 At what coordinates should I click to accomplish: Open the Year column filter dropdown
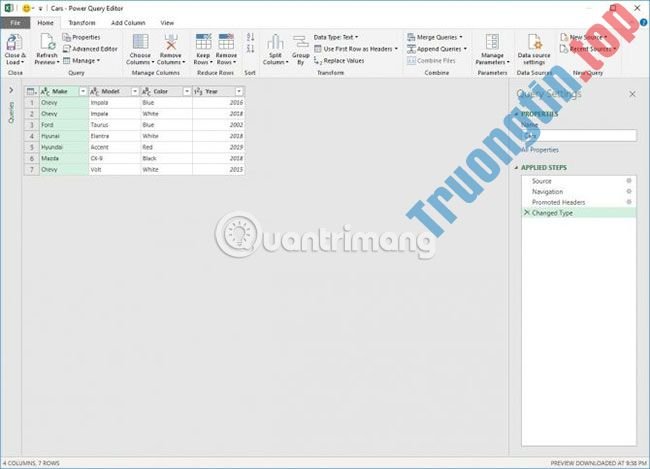(239, 91)
